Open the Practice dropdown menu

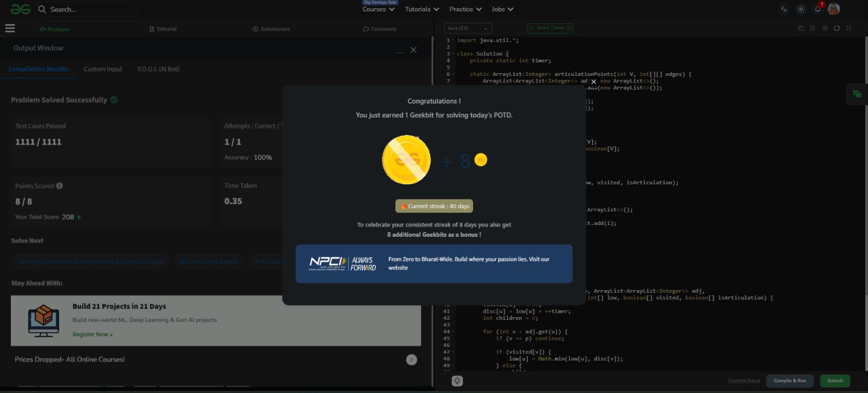[x=465, y=9]
